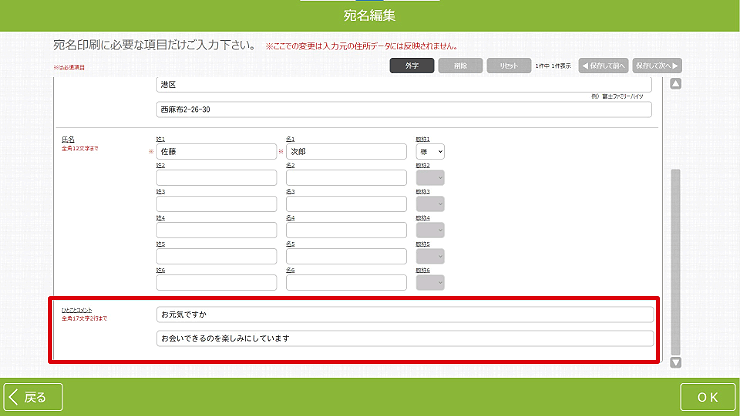Image resolution: width=740 pixels, height=416 pixels.
Task: Click the address field with 西麻布2-26-30
Action: point(403,109)
